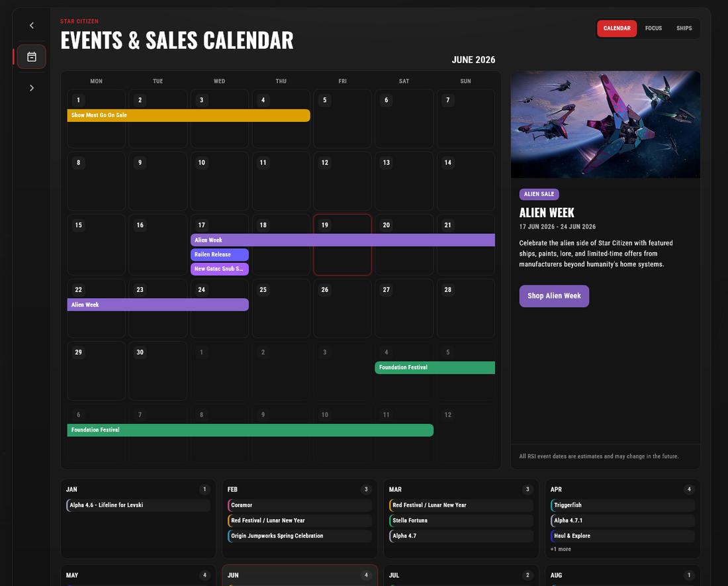The height and width of the screenshot is (586, 728).
Task: Select day 1 of June
Action: (96, 119)
